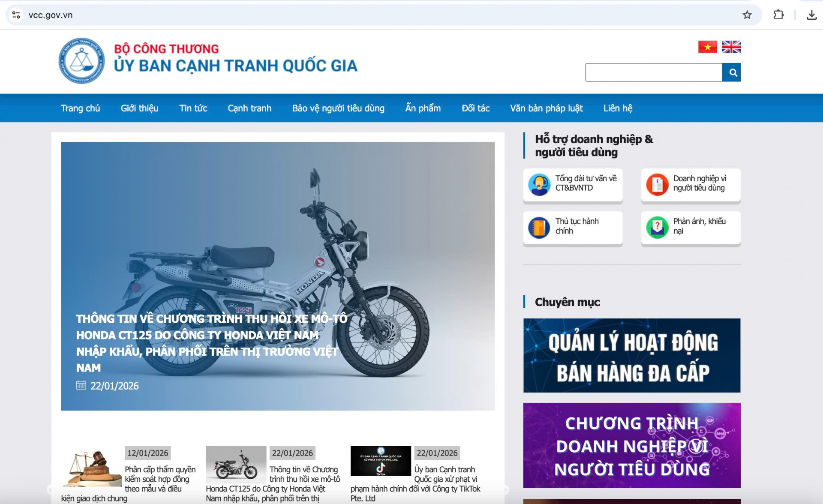Switch language with Vietnamese flag icon
This screenshot has width=823, height=504.
pos(707,47)
